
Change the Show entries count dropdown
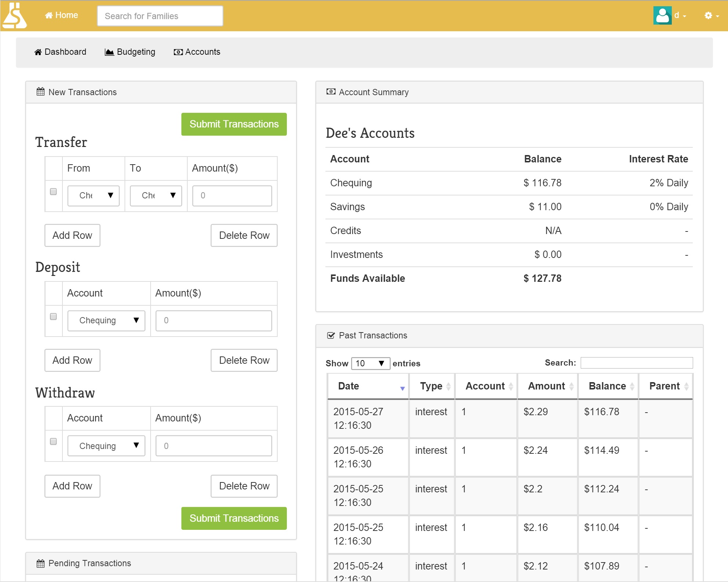(x=370, y=363)
